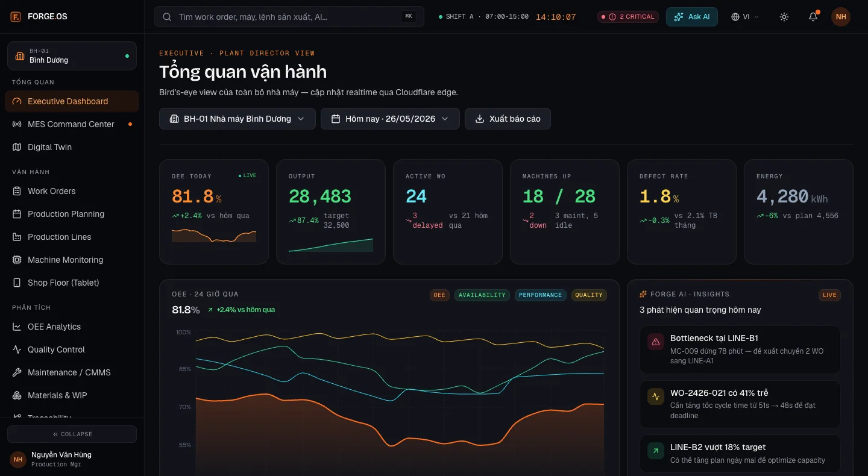Click the Quality Control pulse icon
The width and height of the screenshot is (868, 476).
click(17, 349)
